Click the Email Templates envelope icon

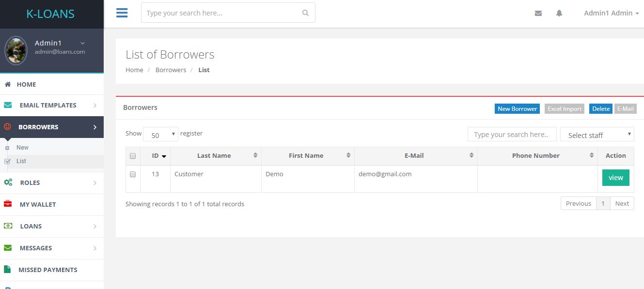coord(8,105)
